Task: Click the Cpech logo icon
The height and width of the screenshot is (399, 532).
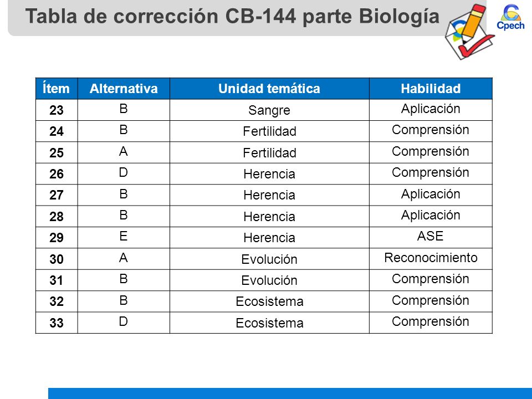Action: [x=510, y=17]
